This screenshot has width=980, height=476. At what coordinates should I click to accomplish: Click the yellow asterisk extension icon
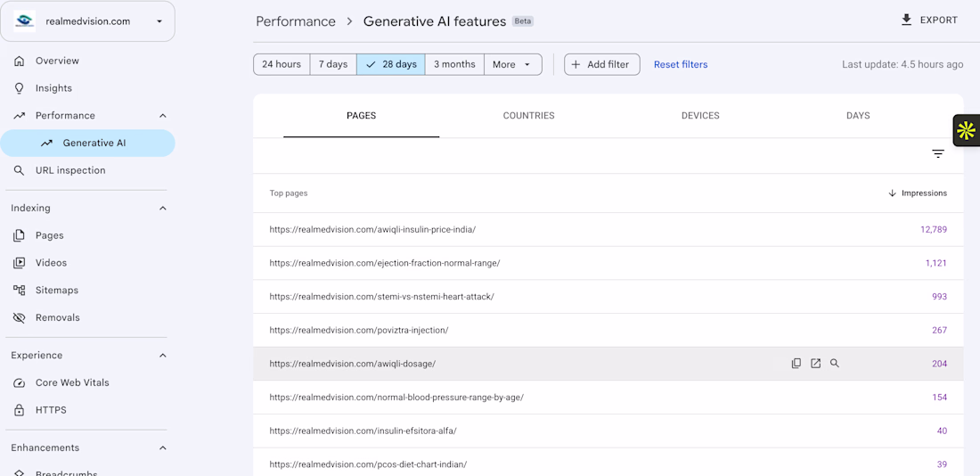pyautogui.click(x=967, y=131)
